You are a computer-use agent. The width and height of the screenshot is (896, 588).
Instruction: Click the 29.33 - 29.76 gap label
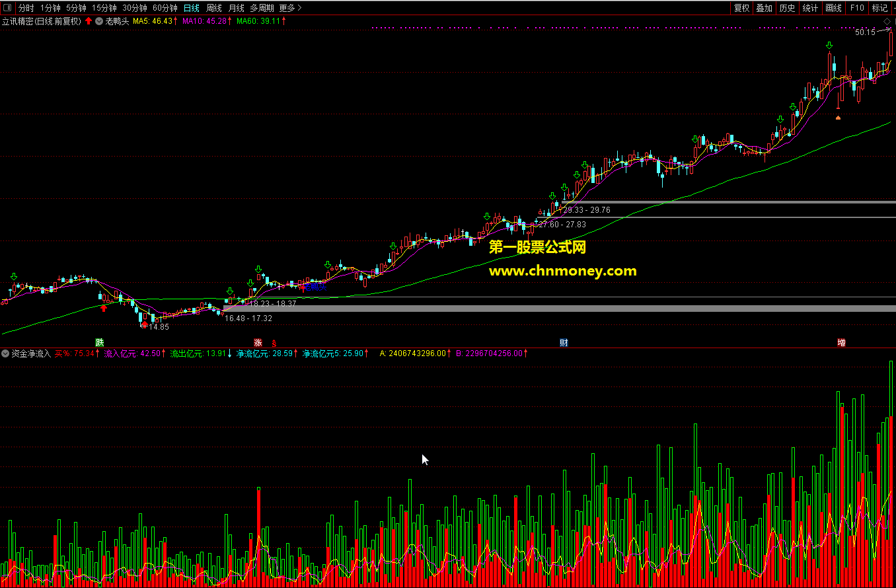click(587, 210)
